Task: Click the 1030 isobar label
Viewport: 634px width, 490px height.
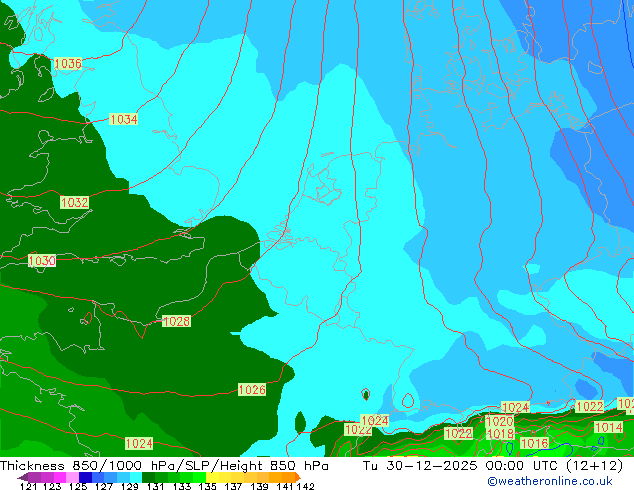Action: (42, 260)
